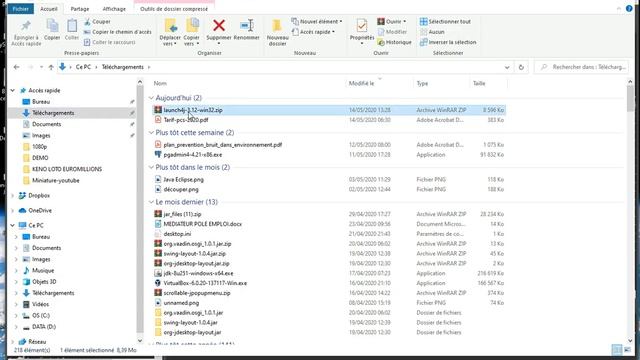This screenshot has height=360, width=640.
Task: Click the Rechercher dans Téléchargements search field
Action: 582,67
